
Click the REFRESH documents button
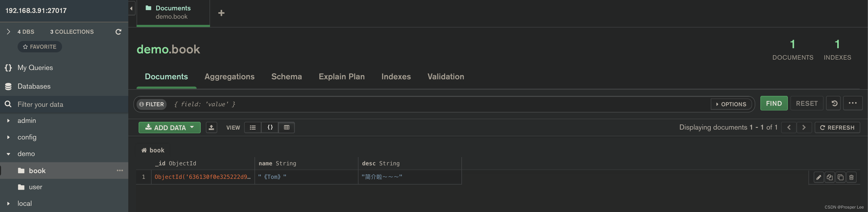(x=837, y=128)
